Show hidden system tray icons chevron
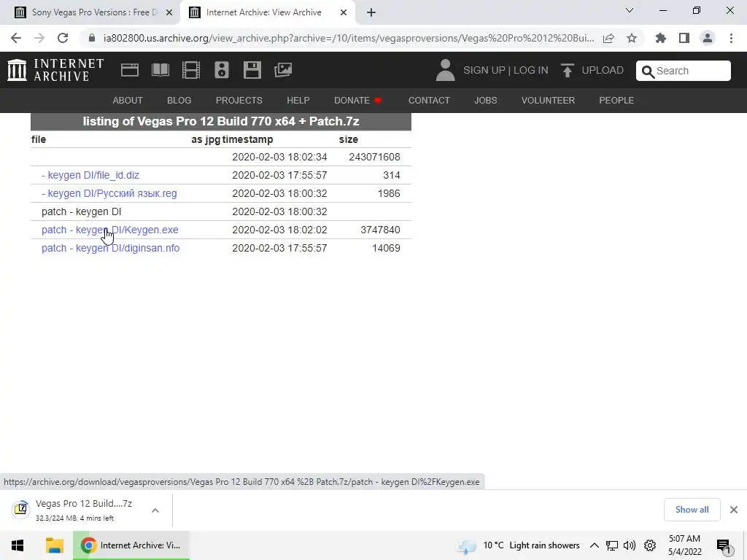Screen dimensions: 747x560 pyautogui.click(x=594, y=545)
